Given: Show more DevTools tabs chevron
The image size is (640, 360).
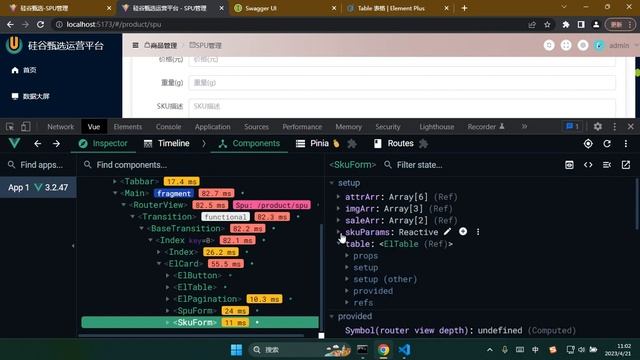Looking at the screenshot, I should [x=524, y=127].
